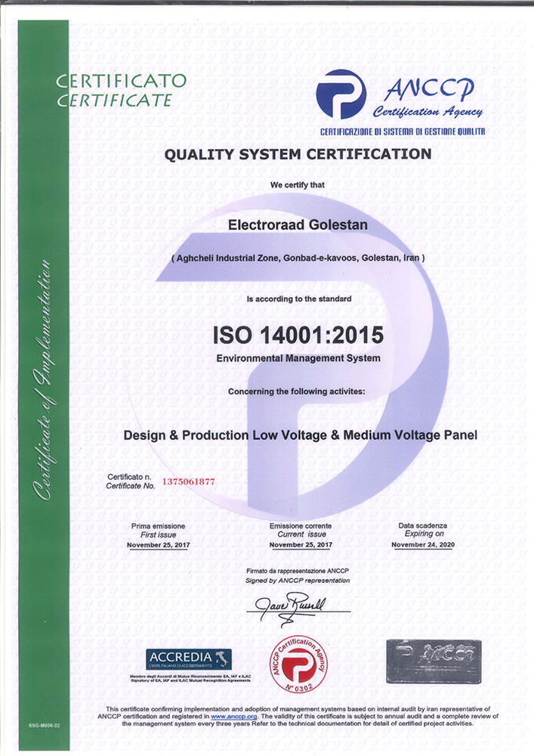
Task: Click the Aghcheli Industrial Zone address line
Action: pyautogui.click(x=298, y=258)
